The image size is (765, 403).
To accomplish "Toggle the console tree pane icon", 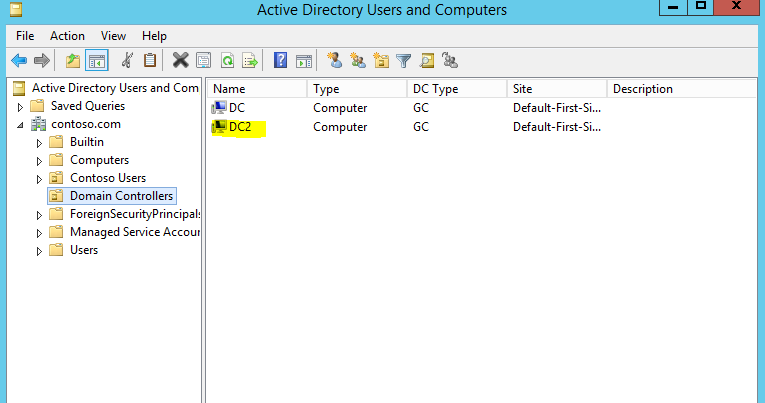I will pyautogui.click(x=97, y=60).
